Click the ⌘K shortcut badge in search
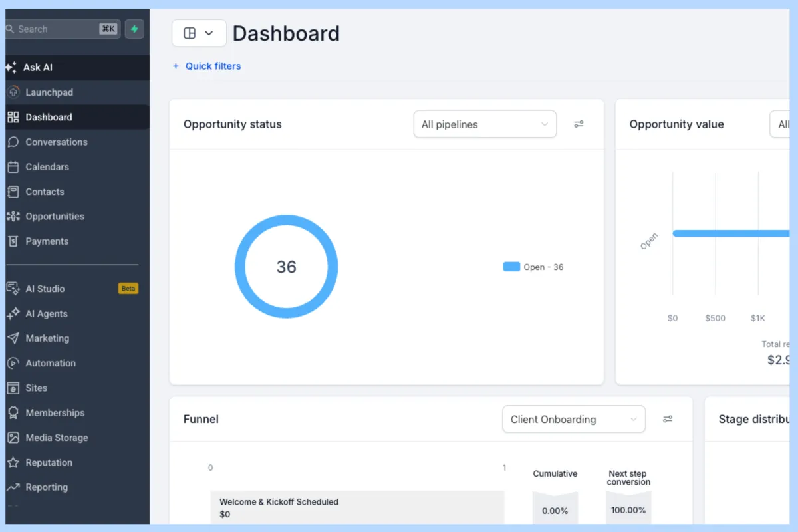 point(108,29)
